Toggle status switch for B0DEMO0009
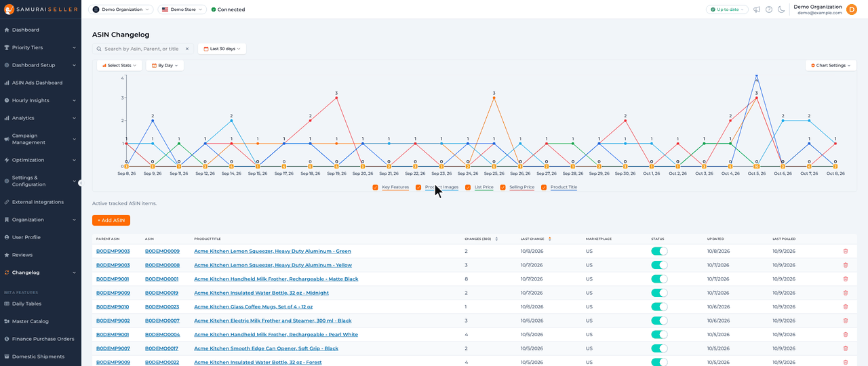Viewport: 868px width, 366px height. point(659,251)
